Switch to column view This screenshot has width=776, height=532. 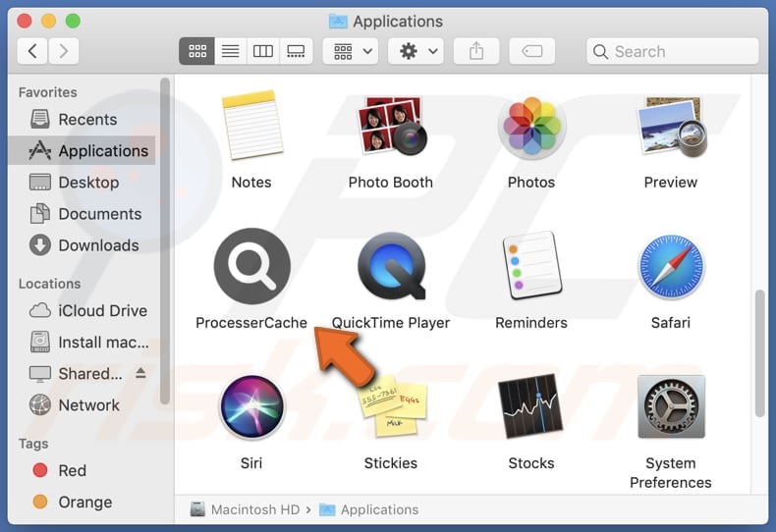[x=263, y=51]
